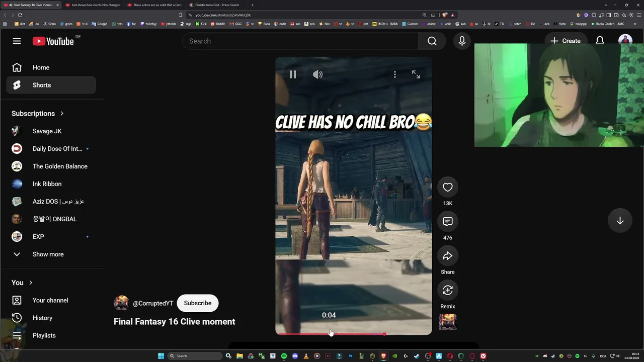Expand Show more subscriptions
Viewport: 644px width, 362px height.
click(51, 254)
